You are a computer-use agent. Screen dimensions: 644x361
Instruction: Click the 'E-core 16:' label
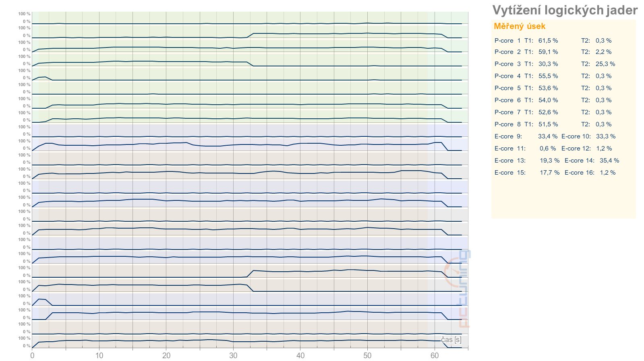[x=580, y=173]
